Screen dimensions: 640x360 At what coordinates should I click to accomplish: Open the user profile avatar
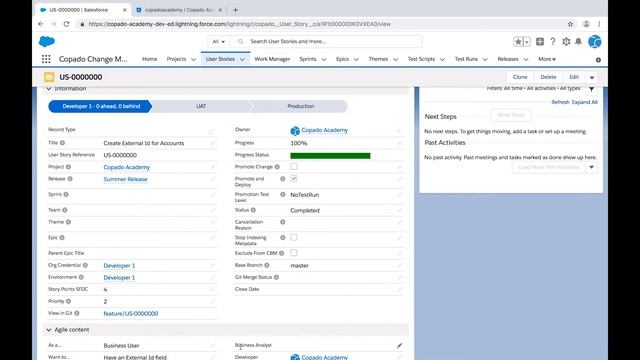[595, 42]
